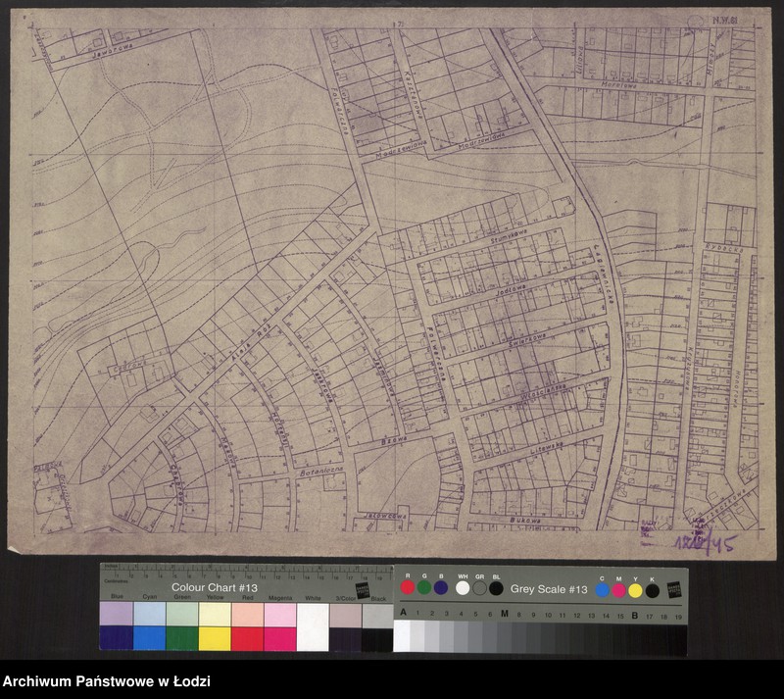Click the Jodłowa street label on map
Image resolution: width=784 pixels, height=699 pixels.
tap(507, 291)
